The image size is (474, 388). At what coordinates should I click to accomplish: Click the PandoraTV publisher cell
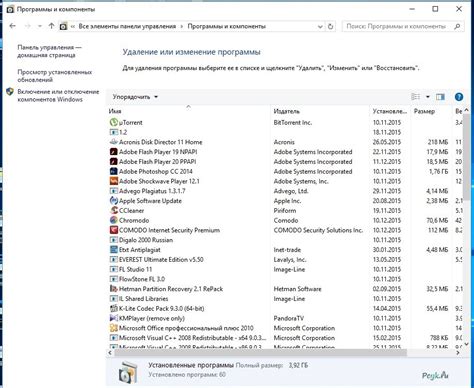click(289, 318)
